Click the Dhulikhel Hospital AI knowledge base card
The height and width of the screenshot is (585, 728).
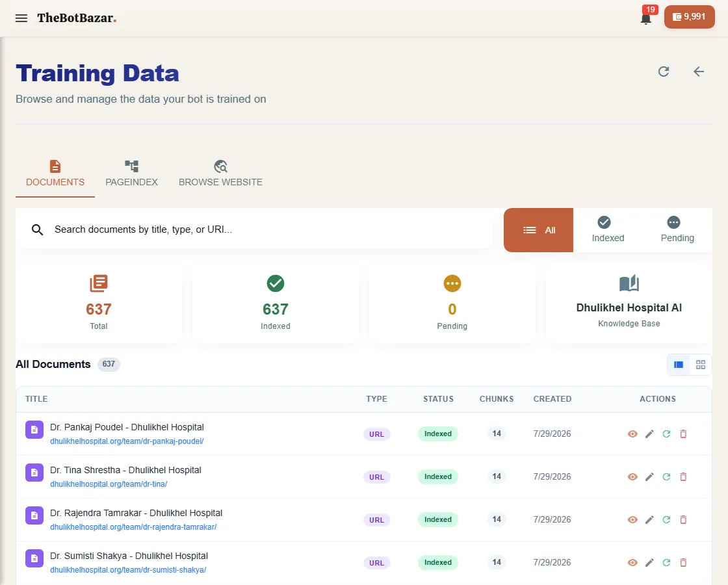(629, 302)
